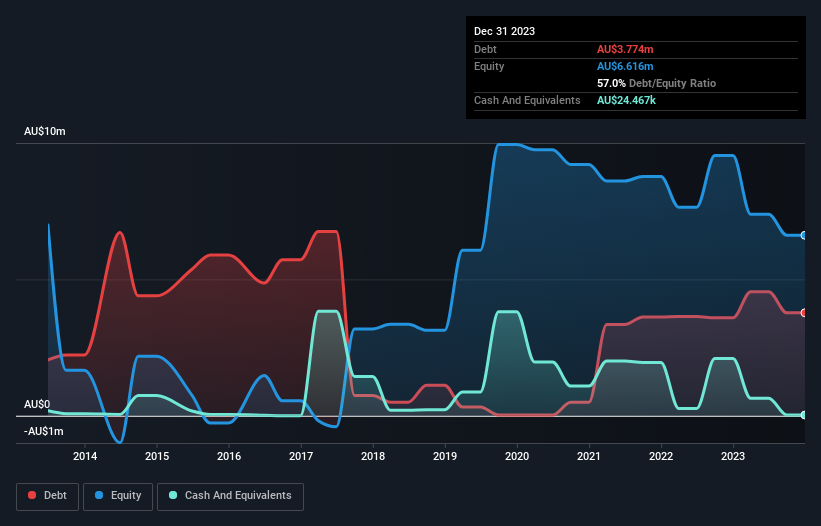The width and height of the screenshot is (821, 526).
Task: Click the 2015 x-axis label
Action: click(157, 456)
